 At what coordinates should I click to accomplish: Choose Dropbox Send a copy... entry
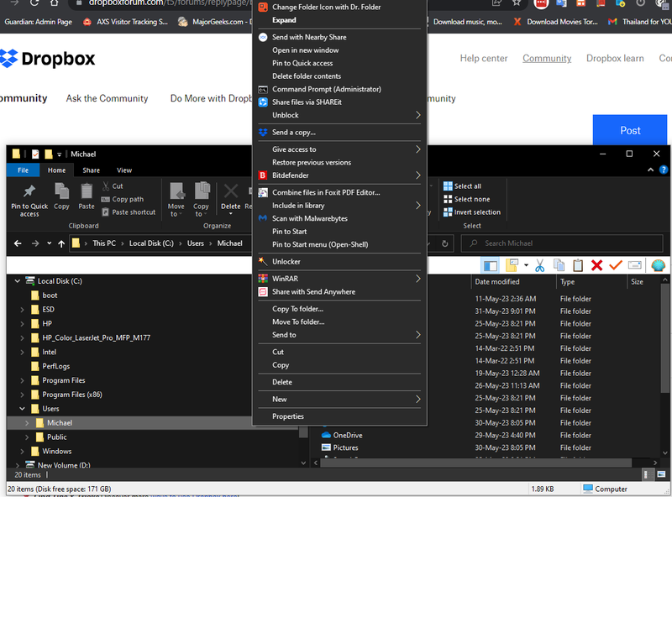339,133
